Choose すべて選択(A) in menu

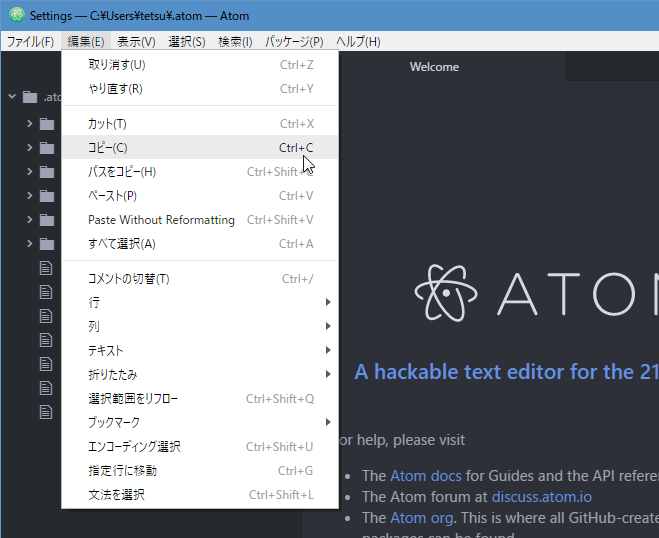tap(121, 243)
